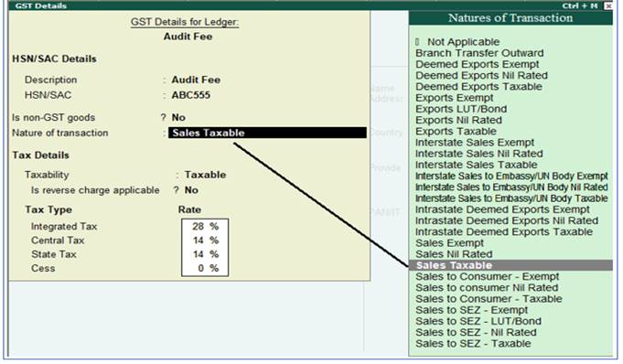Screen dimensions: 623x364
Task: Choose Branch Transfer Outward from list
Action: 479,53
